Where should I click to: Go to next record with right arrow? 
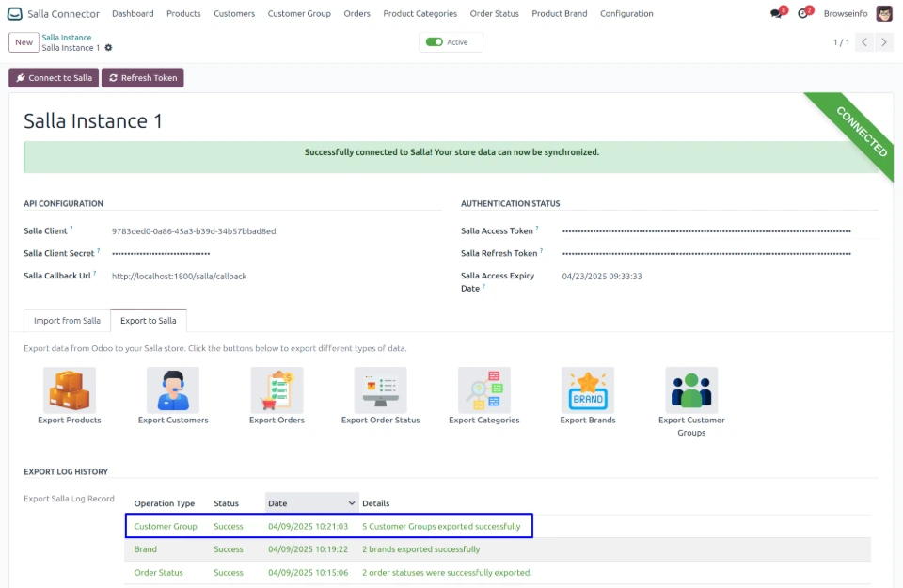886,42
